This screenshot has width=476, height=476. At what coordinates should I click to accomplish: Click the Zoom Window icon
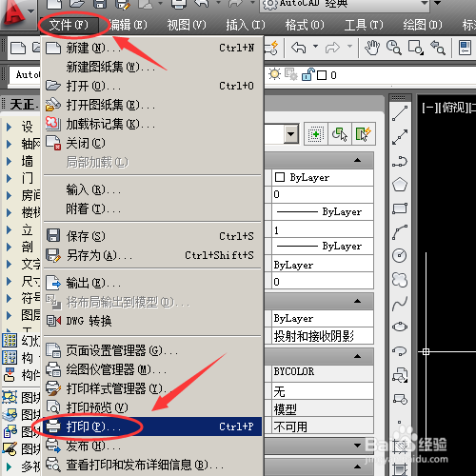[415, 48]
